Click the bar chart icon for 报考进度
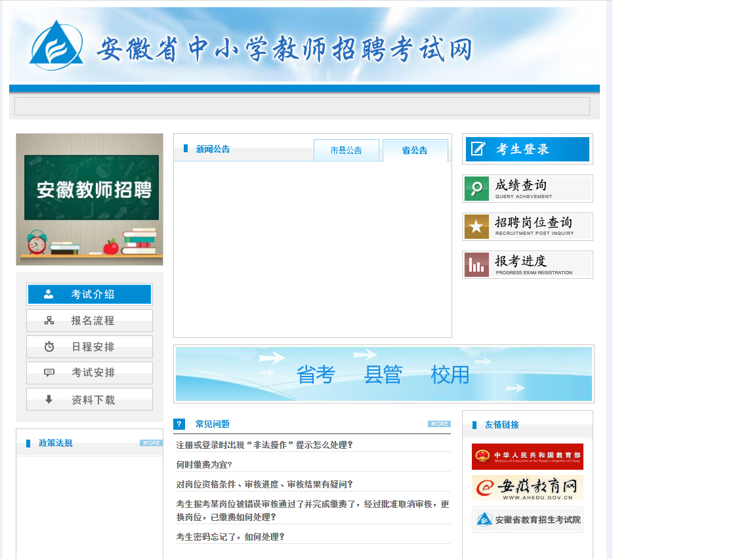The width and height of the screenshot is (756, 559). (476, 264)
